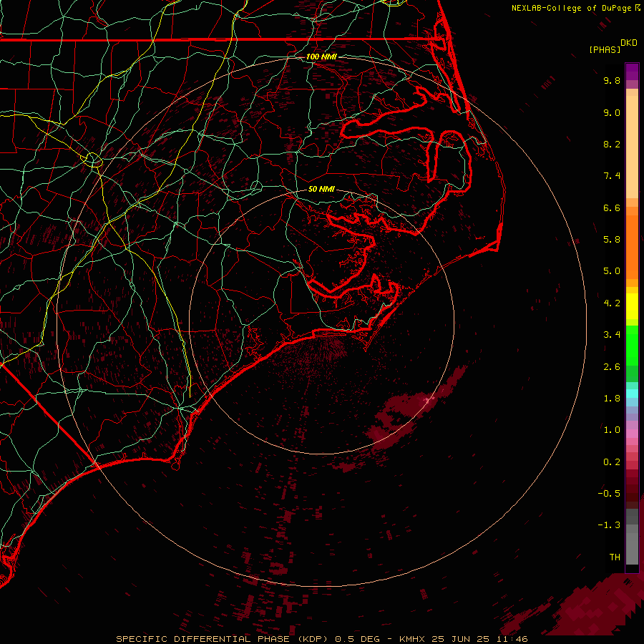Click the 2.6 value on the color scale
Viewport: 644px width, 644px height.
pyautogui.click(x=612, y=367)
